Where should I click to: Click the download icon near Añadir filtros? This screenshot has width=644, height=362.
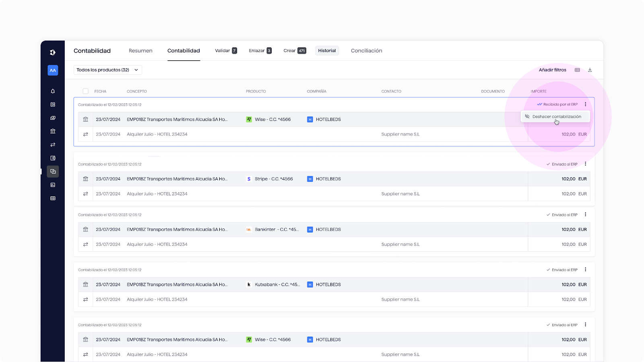[x=590, y=70]
